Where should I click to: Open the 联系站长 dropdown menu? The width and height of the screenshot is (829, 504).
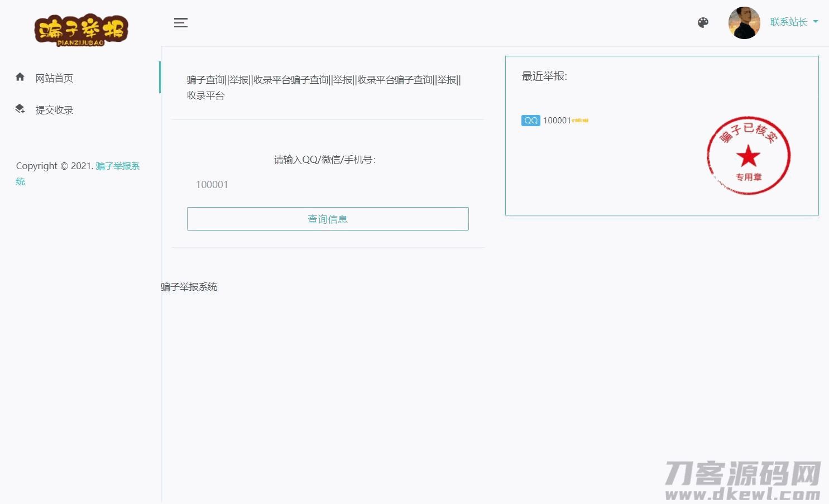point(788,22)
